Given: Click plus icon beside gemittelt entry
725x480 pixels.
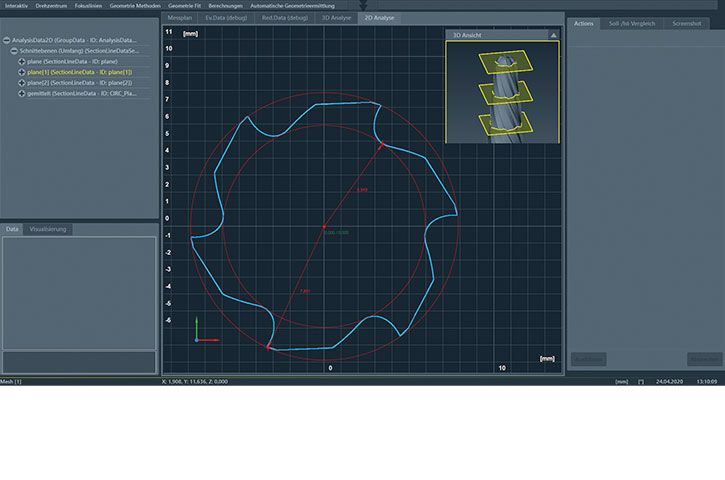Looking at the screenshot, I should coord(21,95).
